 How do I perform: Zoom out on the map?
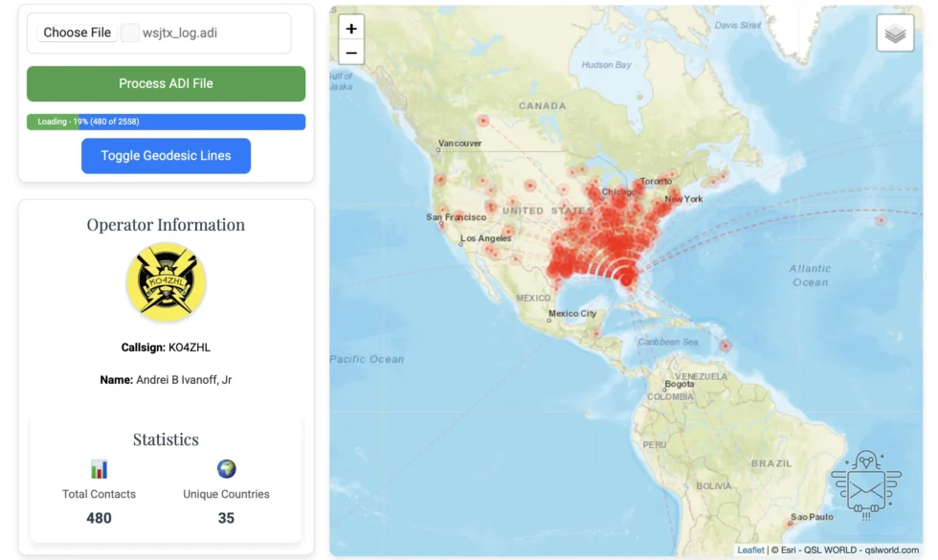point(351,53)
